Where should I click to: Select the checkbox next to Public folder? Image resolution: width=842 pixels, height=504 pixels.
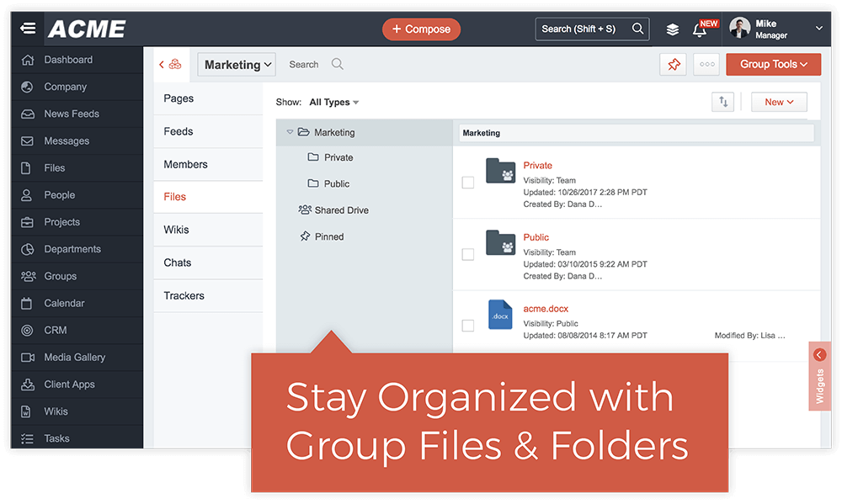tap(468, 254)
